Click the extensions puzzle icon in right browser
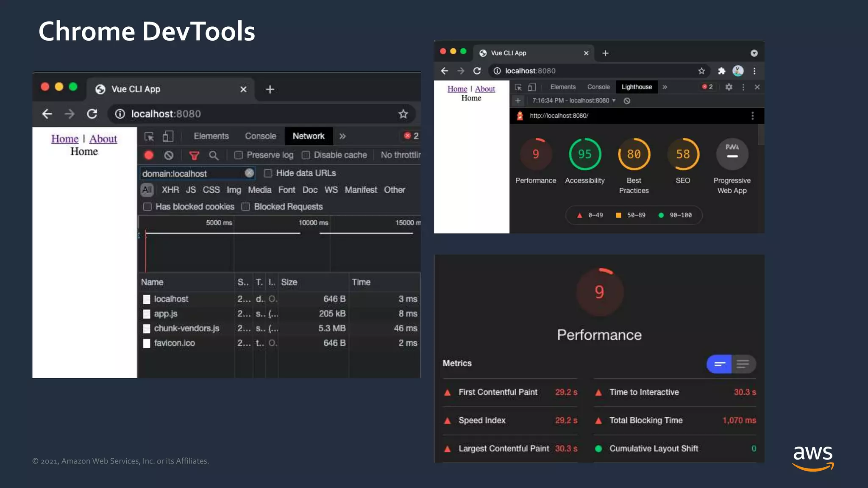Viewport: 868px width, 488px height. point(721,71)
